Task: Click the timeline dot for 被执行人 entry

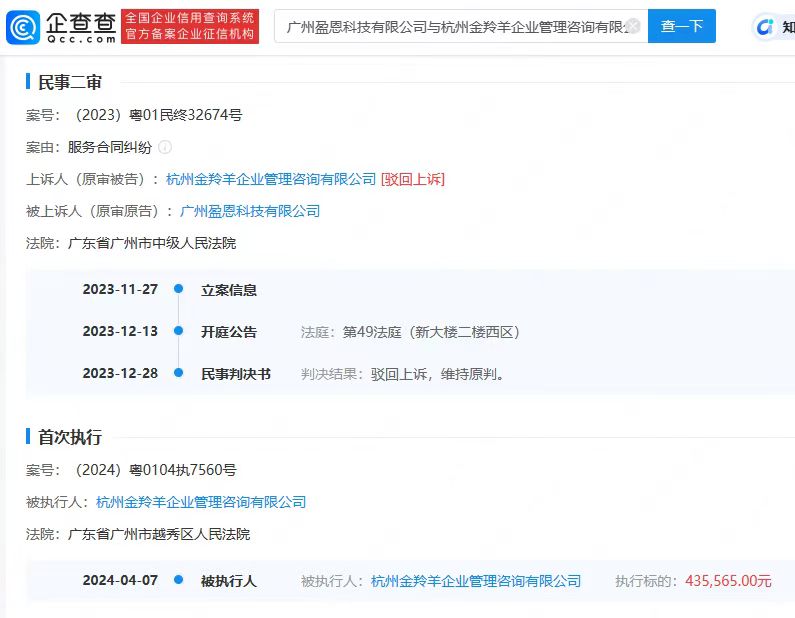Action: point(178,581)
